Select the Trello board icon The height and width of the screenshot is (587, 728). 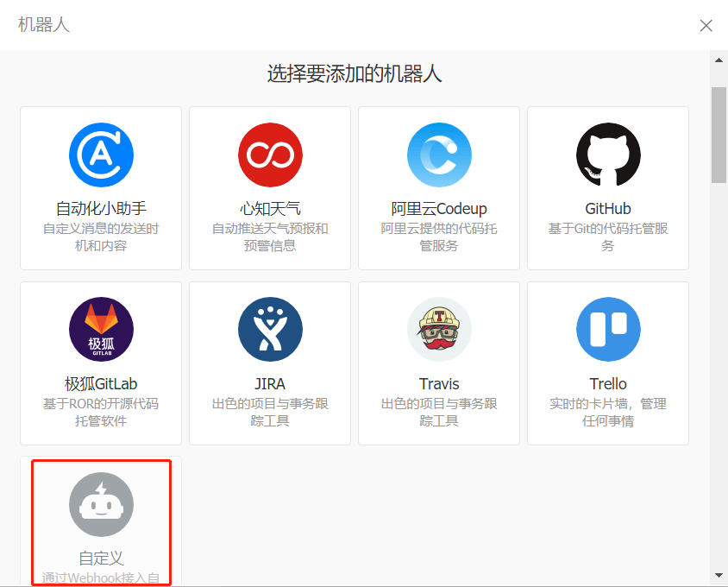click(608, 330)
